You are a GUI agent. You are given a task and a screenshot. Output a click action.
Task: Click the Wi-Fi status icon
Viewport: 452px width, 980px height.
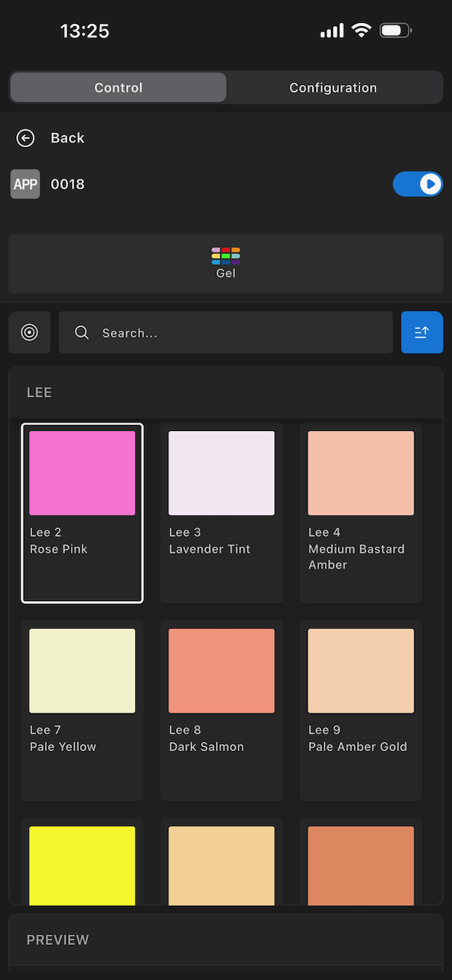pyautogui.click(x=362, y=31)
